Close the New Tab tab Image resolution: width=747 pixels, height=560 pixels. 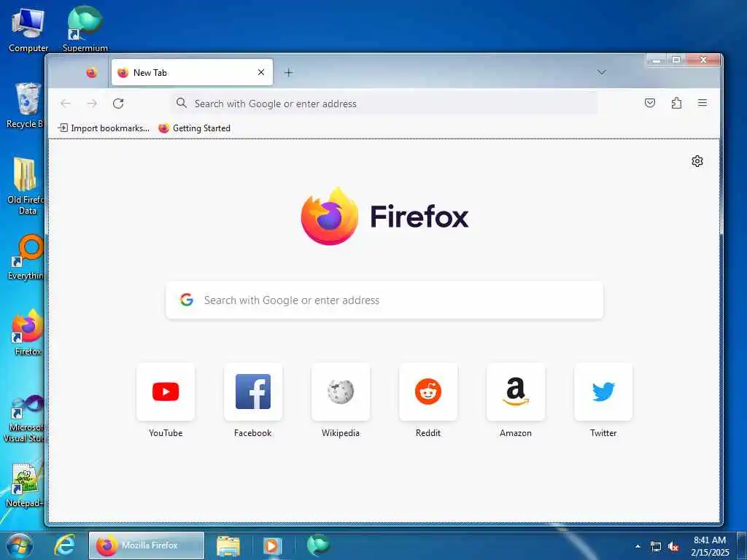coord(261,72)
